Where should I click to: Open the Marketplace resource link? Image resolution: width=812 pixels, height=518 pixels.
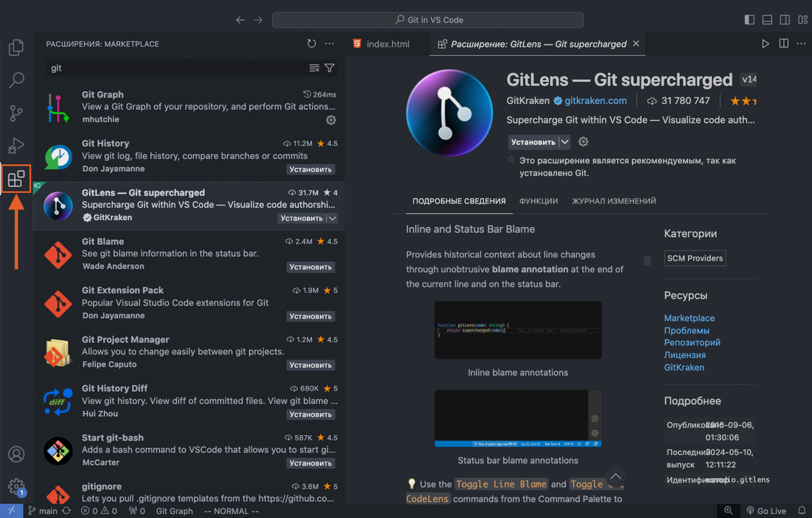pyautogui.click(x=689, y=318)
